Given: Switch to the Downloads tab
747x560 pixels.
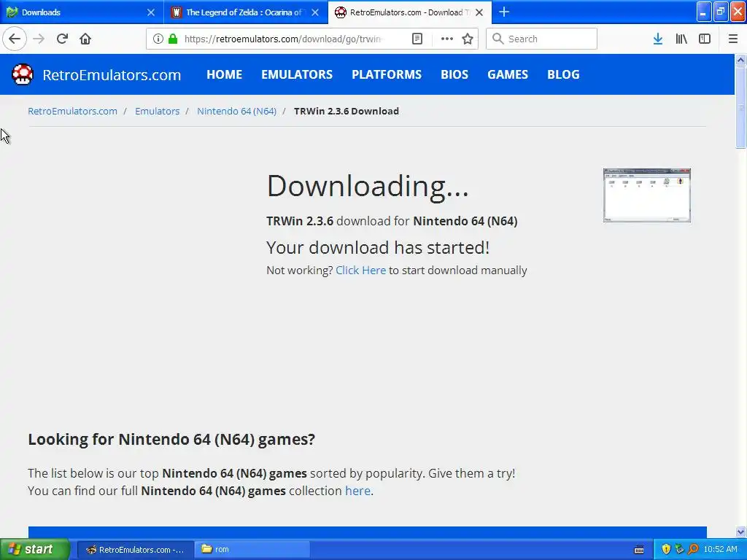Looking at the screenshot, I should (x=82, y=12).
